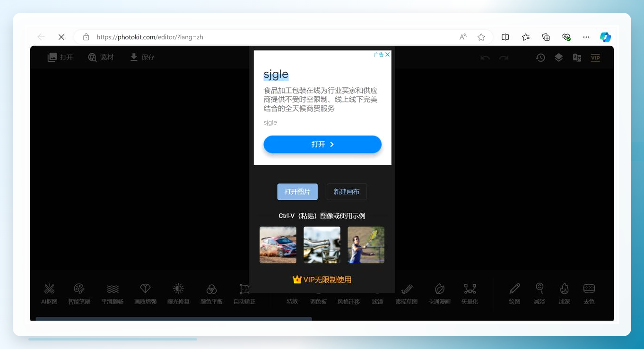This screenshot has height=349, width=644.
Task: Open browser settings and more menu
Action: click(x=586, y=37)
